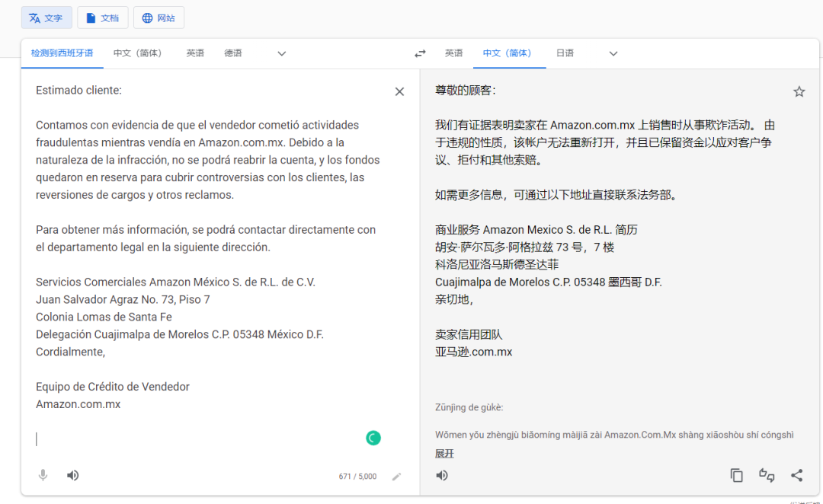Choose 英语 as source language
Viewport: 823px width, 504px height.
(x=195, y=53)
